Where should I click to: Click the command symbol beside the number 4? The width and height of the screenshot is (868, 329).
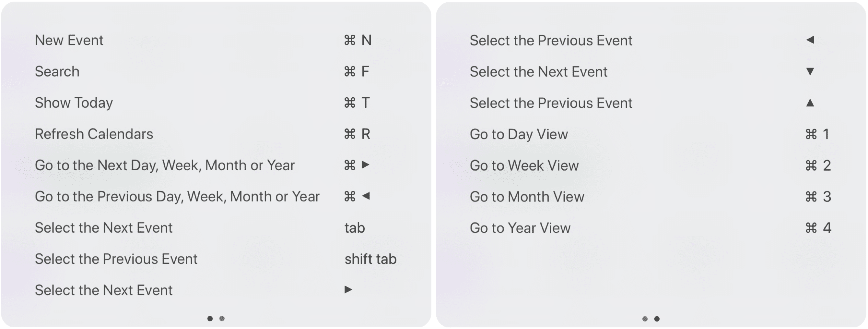[x=811, y=228]
